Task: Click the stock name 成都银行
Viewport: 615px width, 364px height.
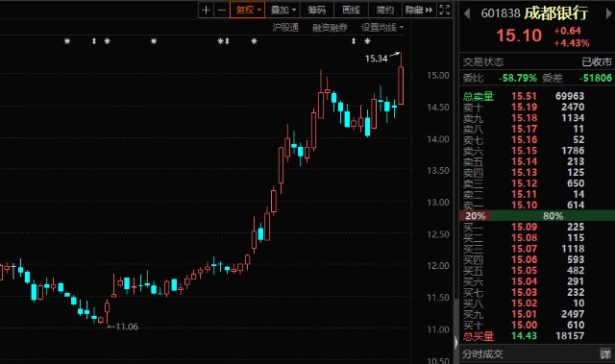Action: click(x=555, y=12)
